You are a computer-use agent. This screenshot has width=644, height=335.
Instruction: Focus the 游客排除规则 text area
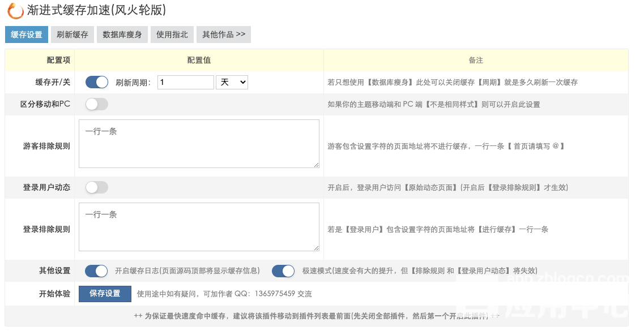pyautogui.click(x=199, y=144)
